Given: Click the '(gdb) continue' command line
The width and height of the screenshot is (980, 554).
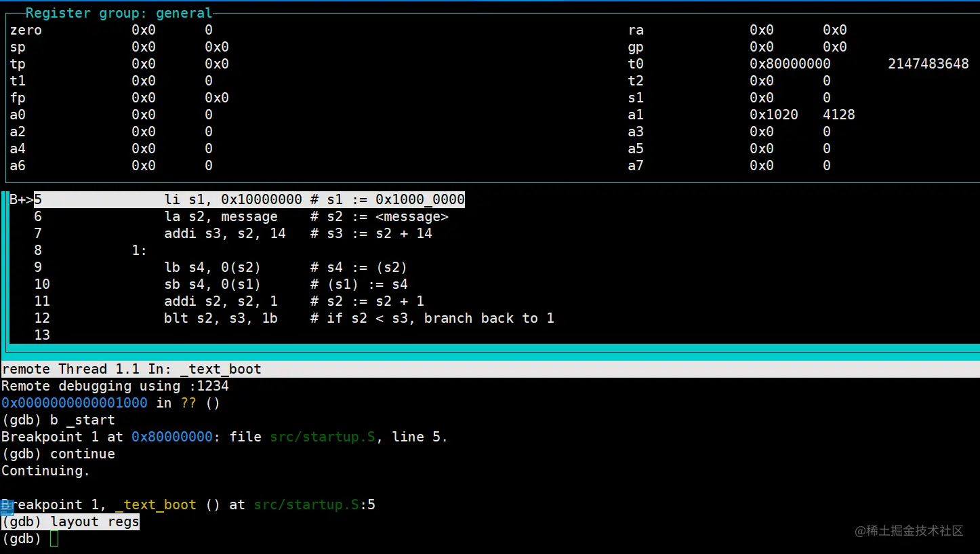Looking at the screenshot, I should click(58, 454).
